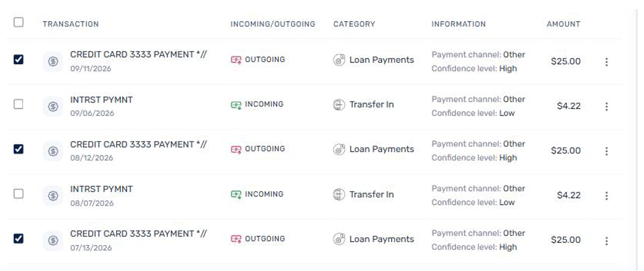
Task: Click the CATEGORY column header
Action: coord(354,24)
